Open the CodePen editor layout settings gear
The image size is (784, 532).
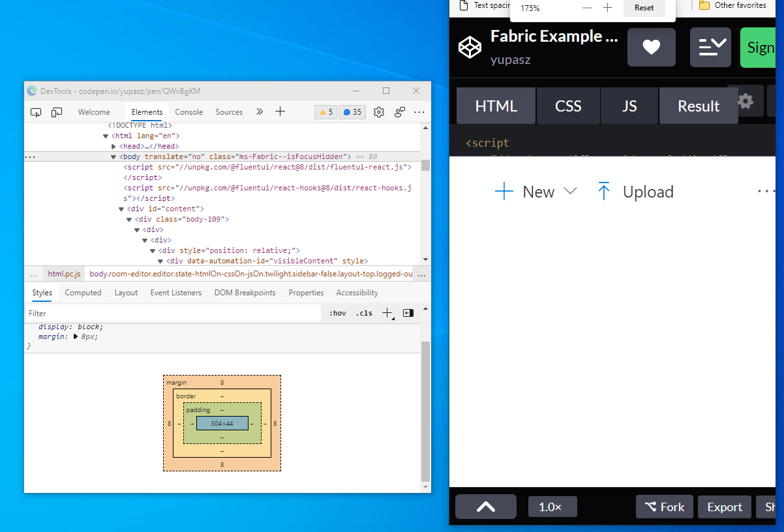pyautogui.click(x=744, y=101)
